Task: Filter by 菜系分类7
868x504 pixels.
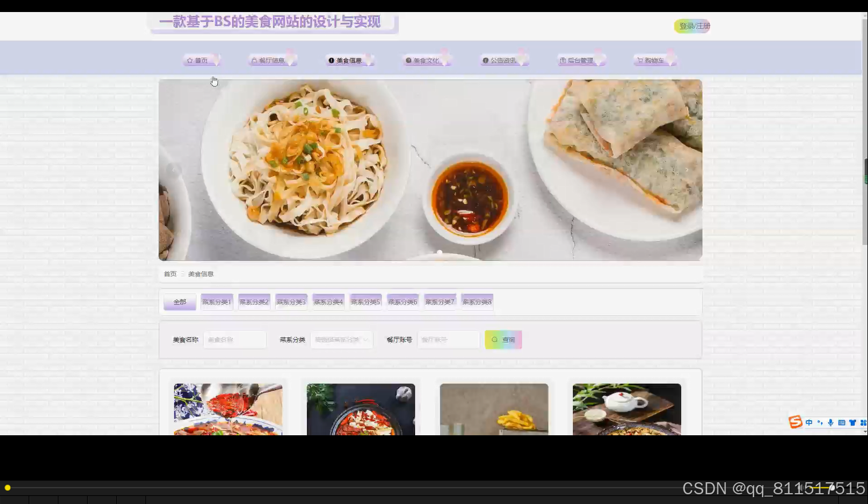Action: click(x=440, y=302)
